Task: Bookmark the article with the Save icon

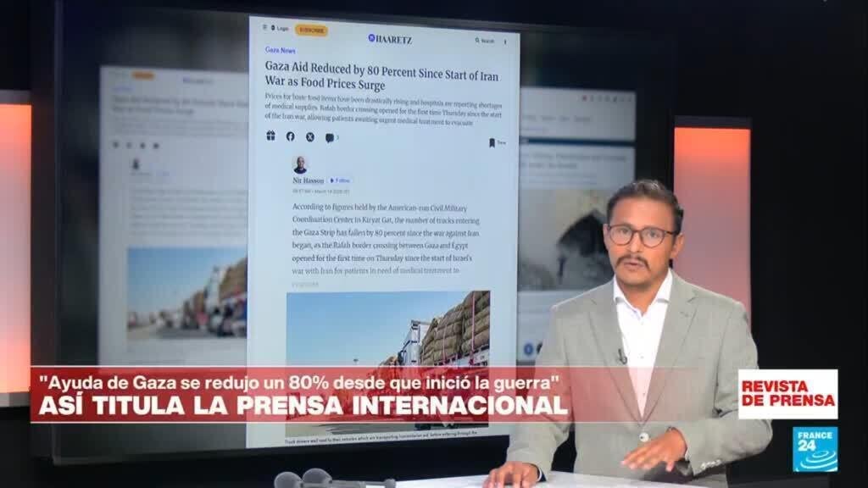Action: click(x=492, y=141)
